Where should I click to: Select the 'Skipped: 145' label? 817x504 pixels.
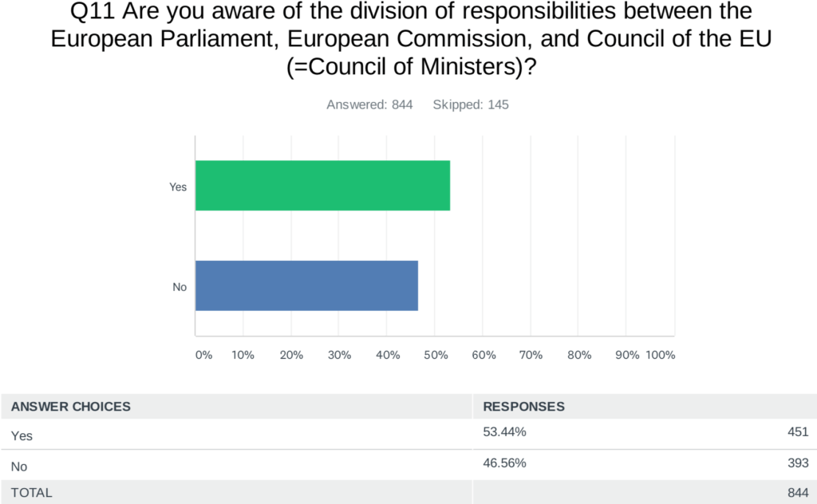[x=471, y=104]
